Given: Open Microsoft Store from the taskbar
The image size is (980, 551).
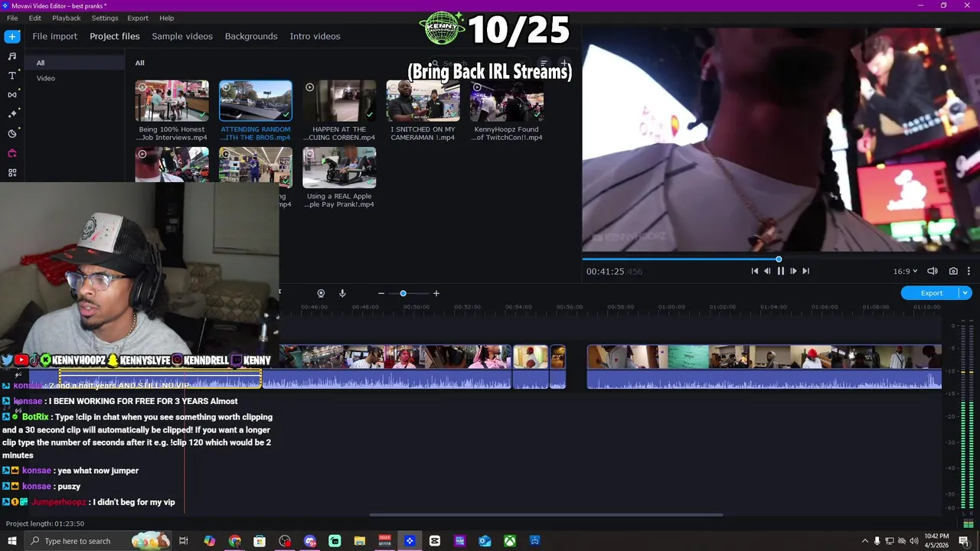Looking at the screenshot, I should (259, 541).
